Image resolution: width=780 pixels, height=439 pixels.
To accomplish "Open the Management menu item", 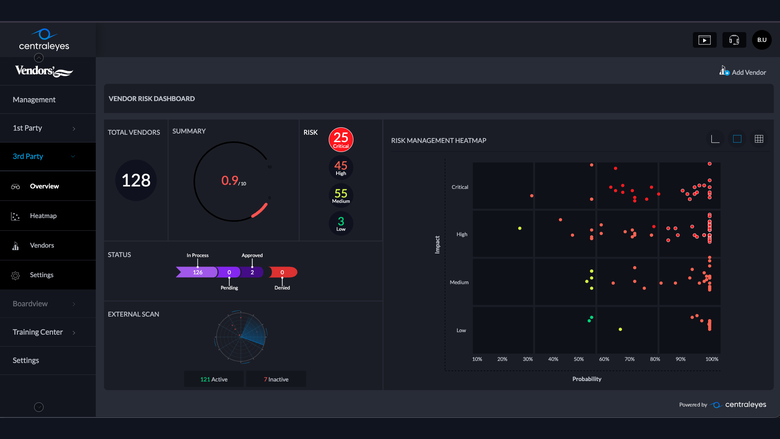I will 48,100.
